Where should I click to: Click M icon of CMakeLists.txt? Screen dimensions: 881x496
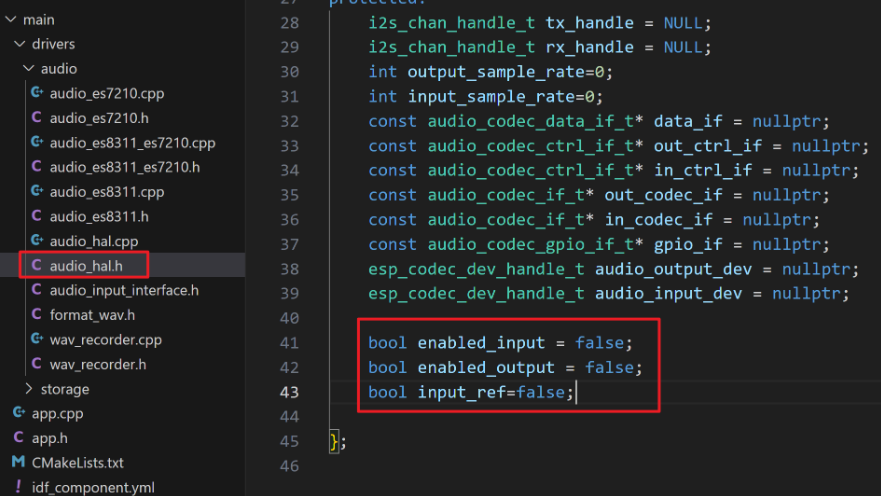(19, 462)
